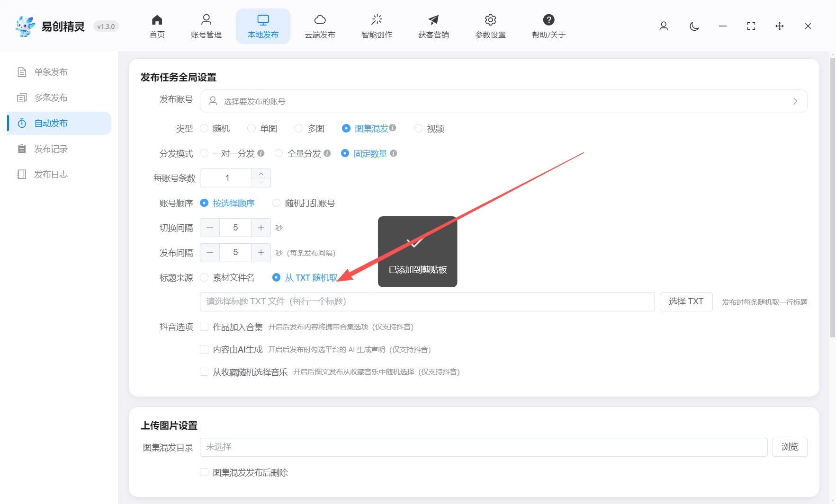Select 图集混发 type radio

tap(365, 129)
